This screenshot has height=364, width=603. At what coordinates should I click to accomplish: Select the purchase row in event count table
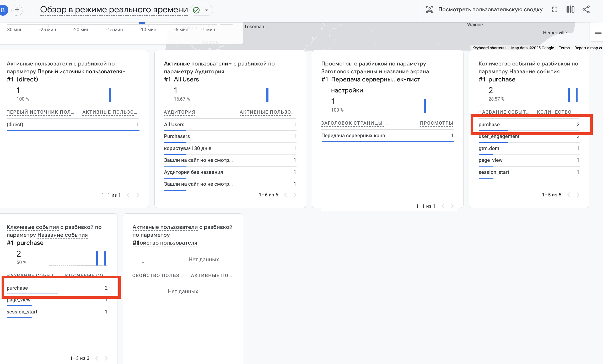coord(489,125)
